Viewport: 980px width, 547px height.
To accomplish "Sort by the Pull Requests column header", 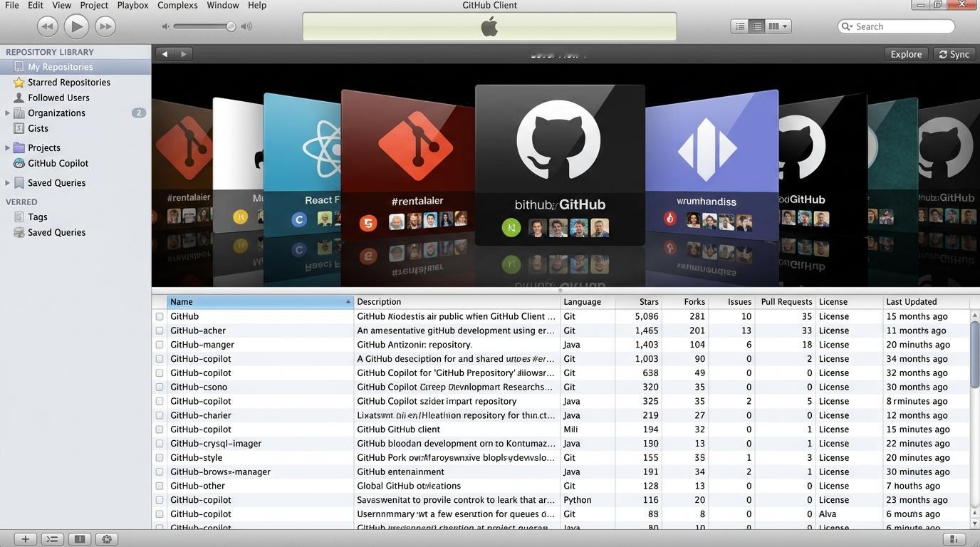I will pos(786,302).
